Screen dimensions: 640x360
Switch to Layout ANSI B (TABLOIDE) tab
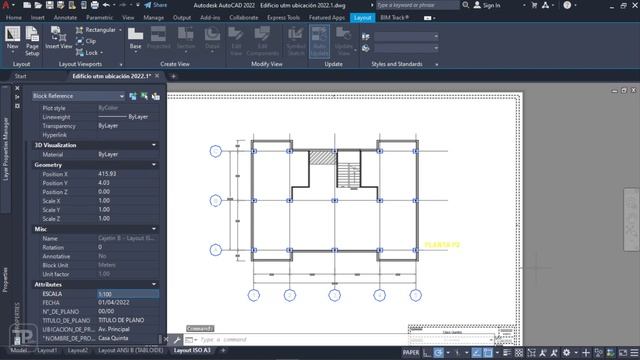131,350
